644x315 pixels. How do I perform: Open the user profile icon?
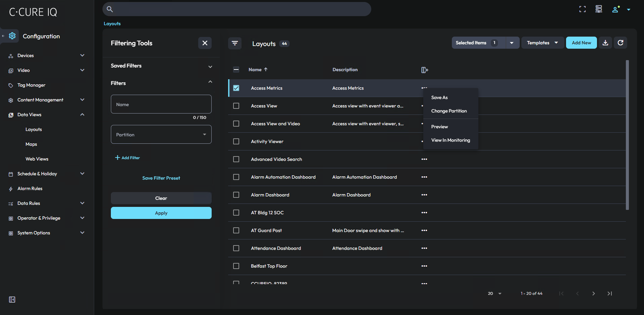(615, 9)
